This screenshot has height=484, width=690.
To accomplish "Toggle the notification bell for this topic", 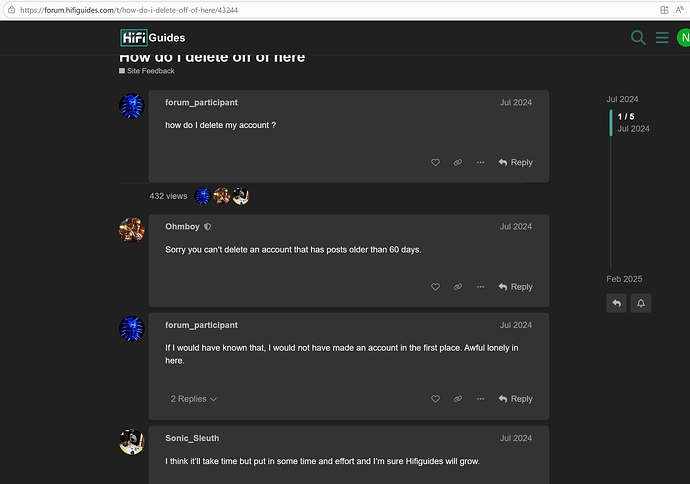I will [640, 302].
